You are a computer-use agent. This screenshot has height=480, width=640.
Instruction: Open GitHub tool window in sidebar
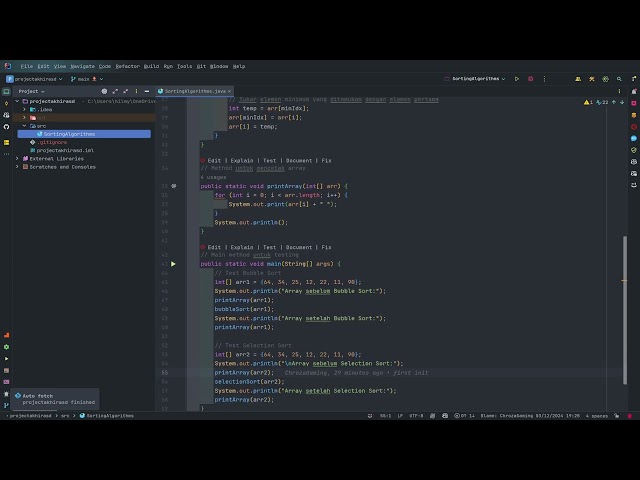[6, 127]
